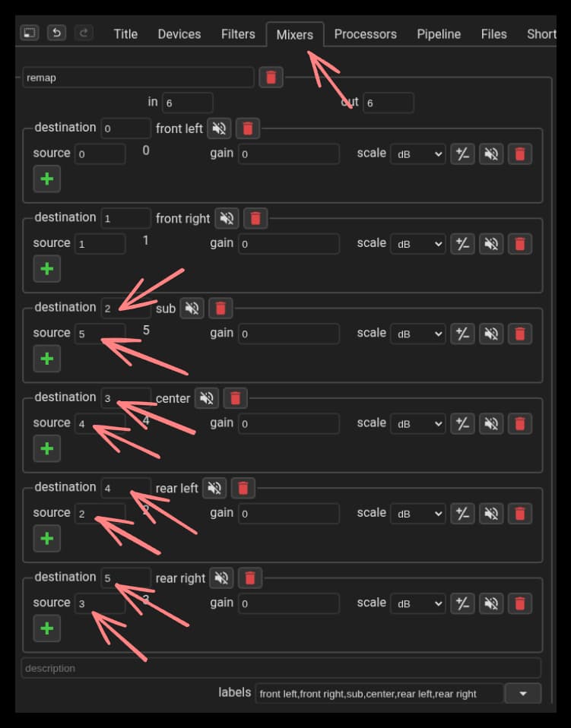This screenshot has width=571, height=728.
Task: Click the gain field for rear left
Action: click(289, 514)
